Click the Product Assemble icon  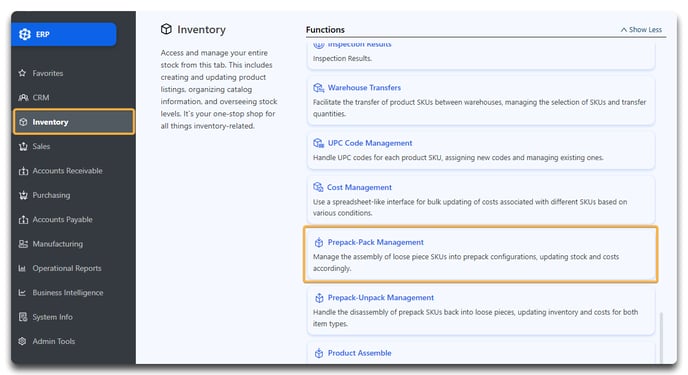(x=319, y=353)
